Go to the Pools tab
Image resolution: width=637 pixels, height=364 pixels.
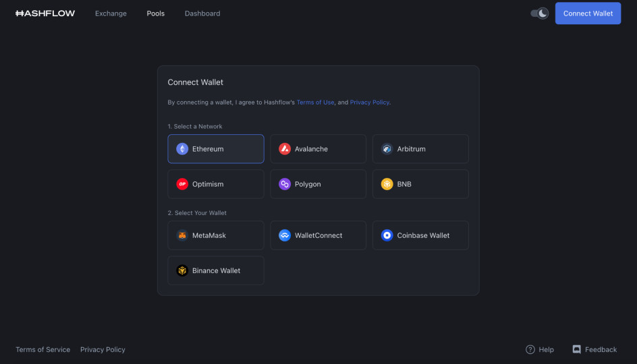point(156,13)
